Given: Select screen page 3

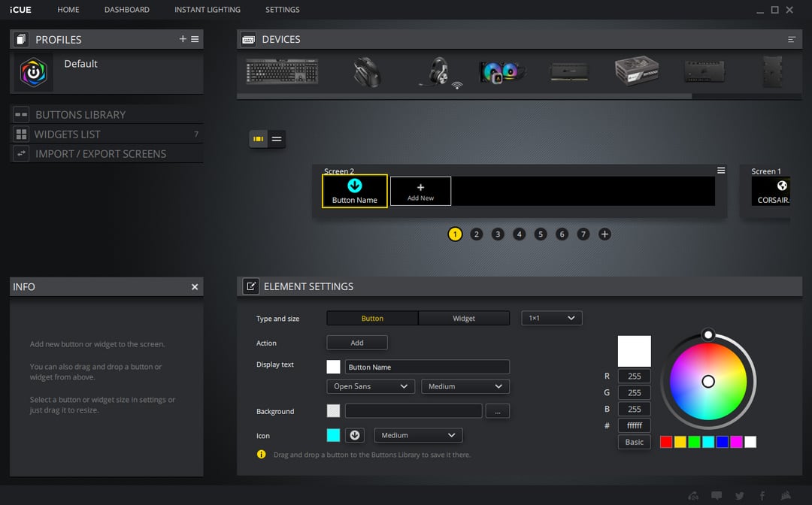Looking at the screenshot, I should [x=498, y=234].
